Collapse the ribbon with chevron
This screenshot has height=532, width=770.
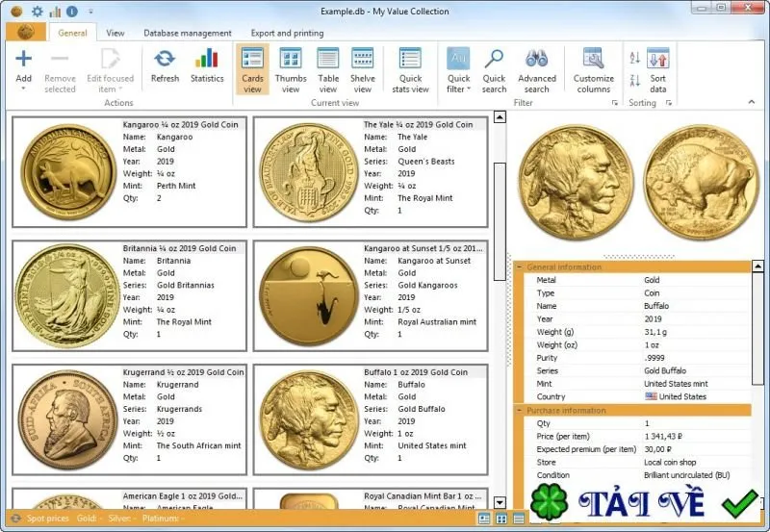pos(752,102)
